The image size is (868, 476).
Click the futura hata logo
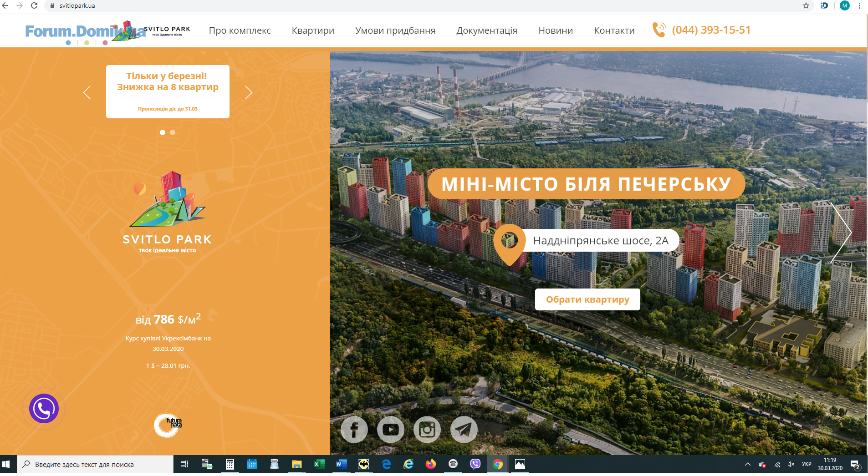(168, 425)
